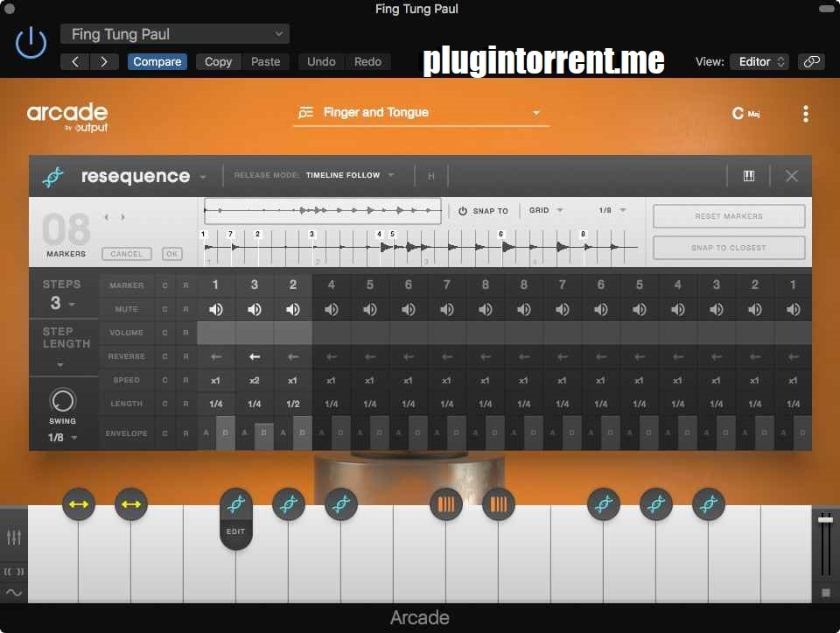
Task: Open the three-dot options menu
Action: click(805, 114)
